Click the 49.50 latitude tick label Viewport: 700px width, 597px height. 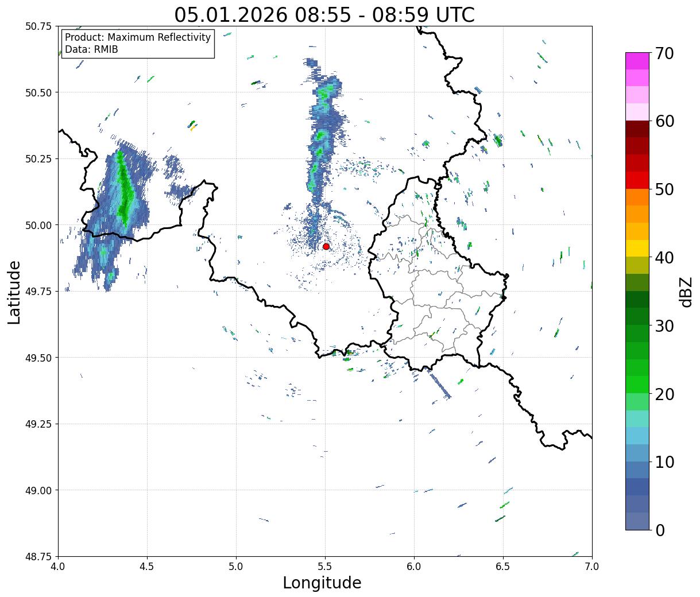point(38,358)
